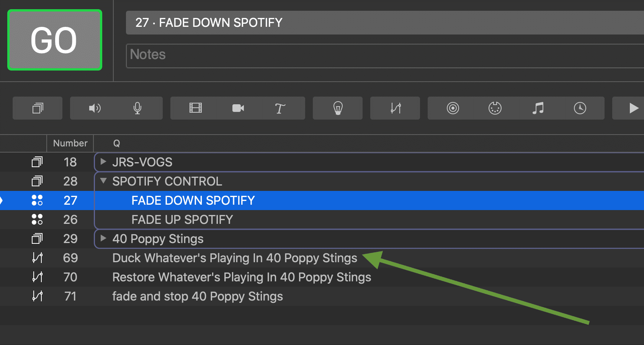Click cue number 70
The image size is (644, 345).
(x=70, y=277)
